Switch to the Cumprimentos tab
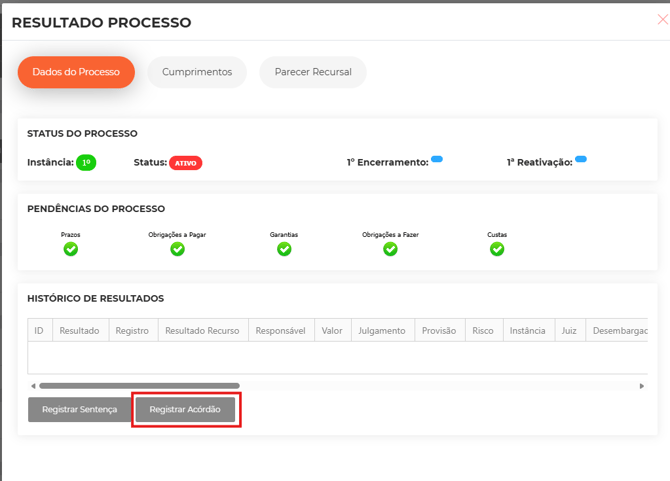This screenshot has height=481, width=670. pyautogui.click(x=197, y=72)
